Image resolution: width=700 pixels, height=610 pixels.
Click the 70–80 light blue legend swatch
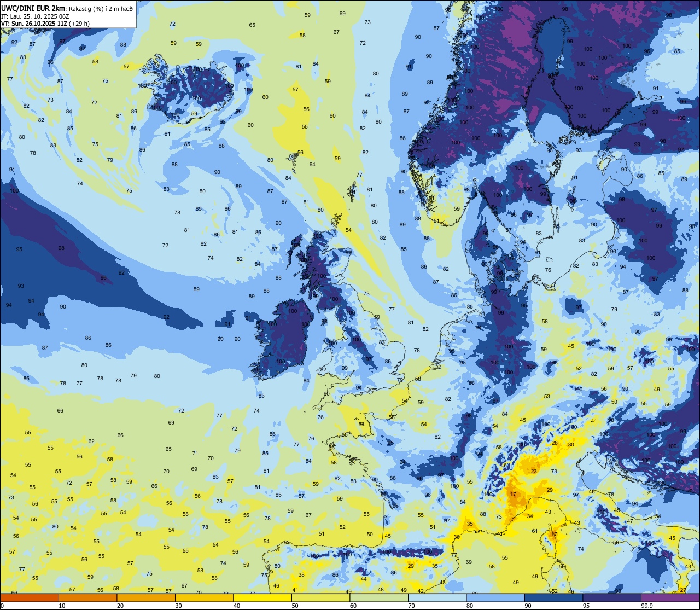click(437, 597)
